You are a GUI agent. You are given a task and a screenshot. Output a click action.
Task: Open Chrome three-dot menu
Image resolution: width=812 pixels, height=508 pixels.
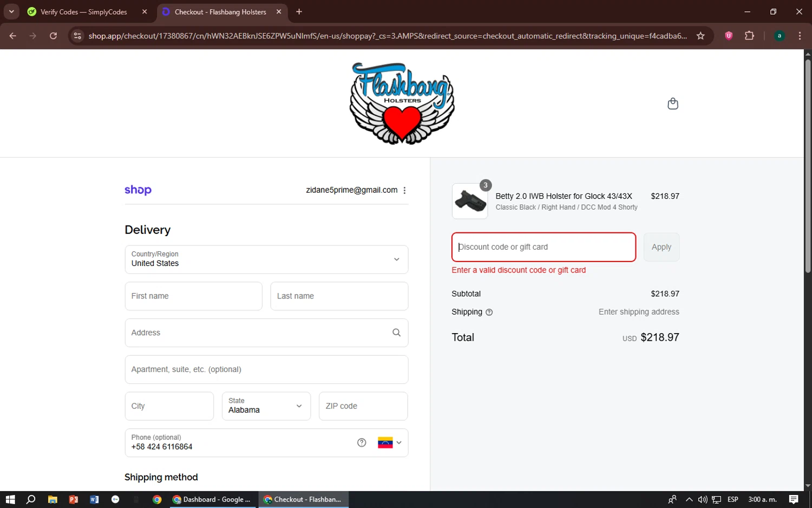tap(800, 36)
